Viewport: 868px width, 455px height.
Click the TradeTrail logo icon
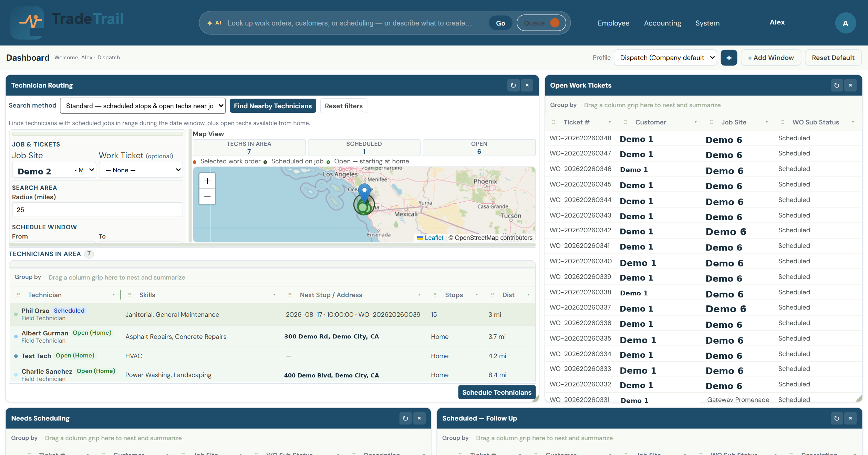(x=27, y=22)
